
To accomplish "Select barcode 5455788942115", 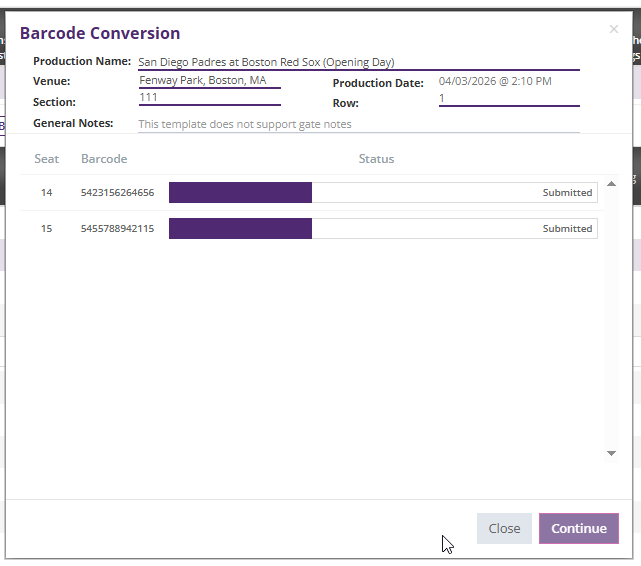I will tap(117, 228).
